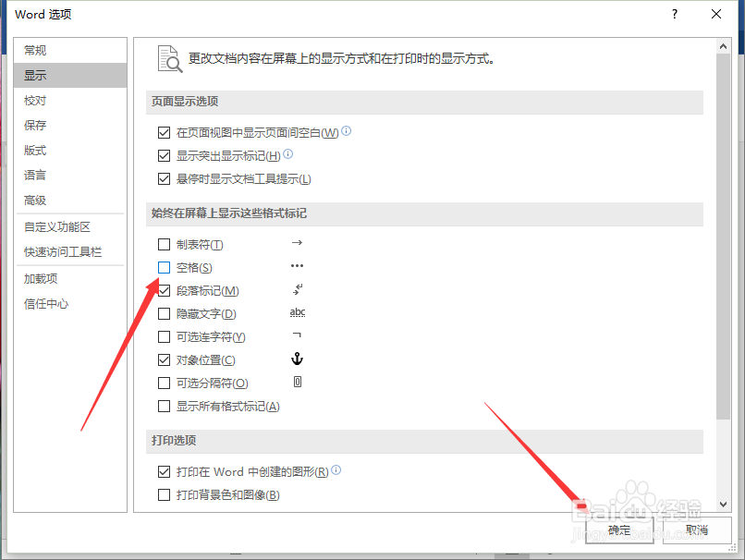Click scrollbar down arrow
This screenshot has height=560, width=745.
pyautogui.click(x=723, y=505)
